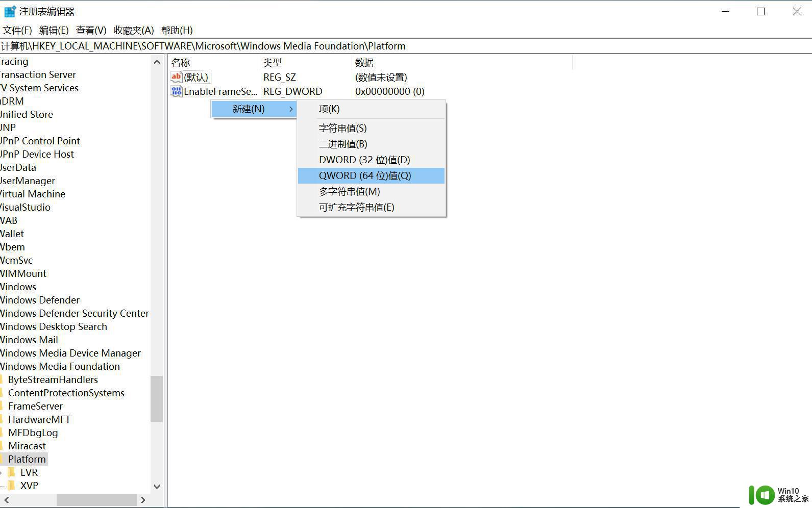Image resolution: width=812 pixels, height=508 pixels.
Task: Select the UPnP Device Host key
Action: click(37, 154)
